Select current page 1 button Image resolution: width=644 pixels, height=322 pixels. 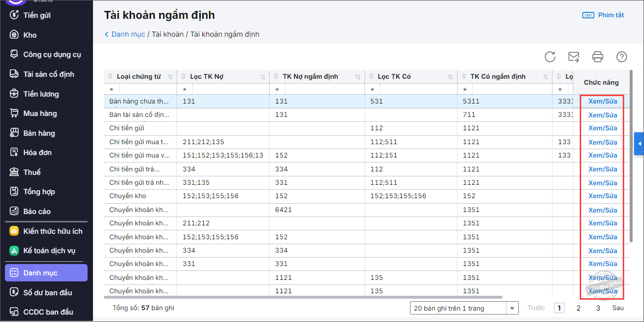(559, 308)
